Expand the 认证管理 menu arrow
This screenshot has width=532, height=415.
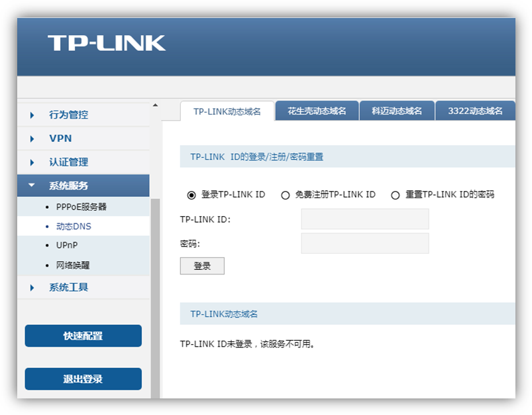click(32, 162)
